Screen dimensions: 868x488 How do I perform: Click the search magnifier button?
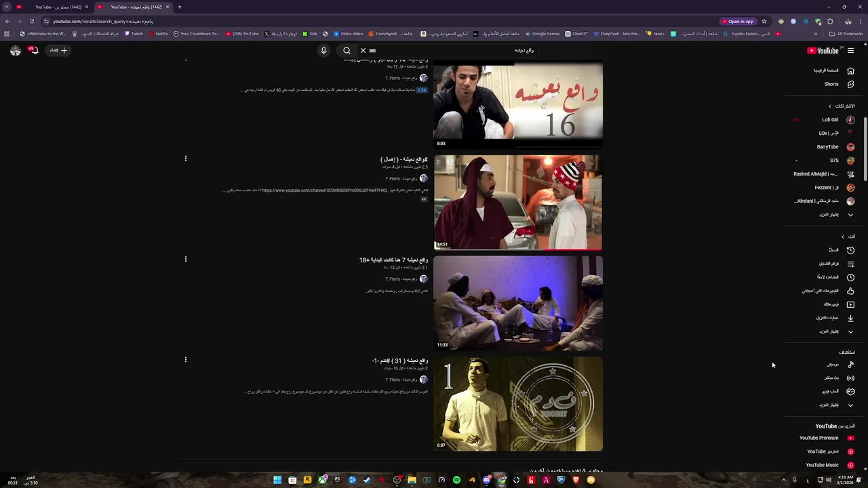pos(347,50)
